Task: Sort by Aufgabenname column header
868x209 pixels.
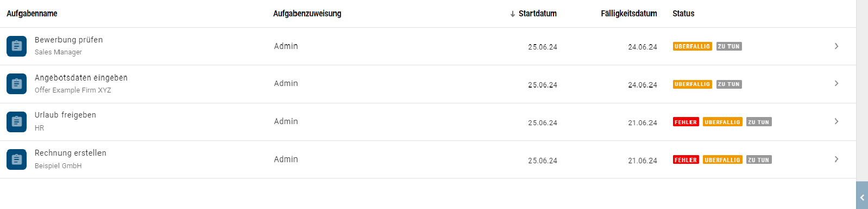Action: [x=32, y=14]
